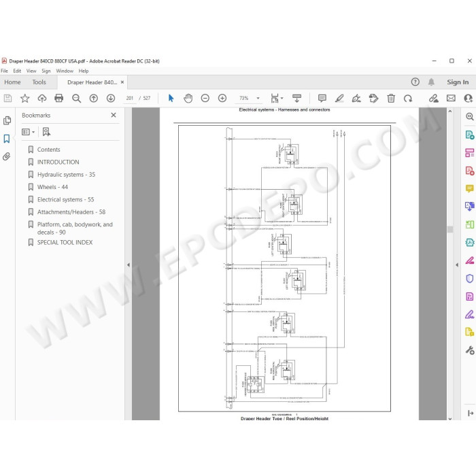476x476 pixels.
Task: Close the Bookmarks panel
Action: pos(114,115)
